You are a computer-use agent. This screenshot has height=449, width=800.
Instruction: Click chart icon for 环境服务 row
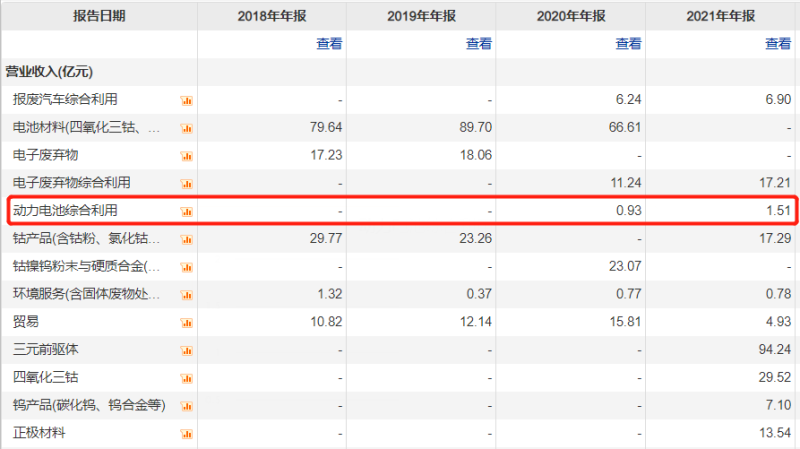pyautogui.click(x=186, y=295)
